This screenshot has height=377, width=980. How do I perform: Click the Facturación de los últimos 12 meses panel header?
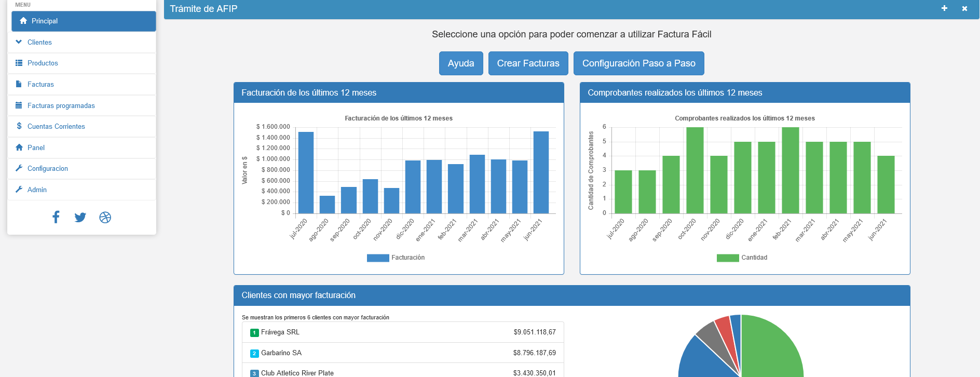(399, 92)
